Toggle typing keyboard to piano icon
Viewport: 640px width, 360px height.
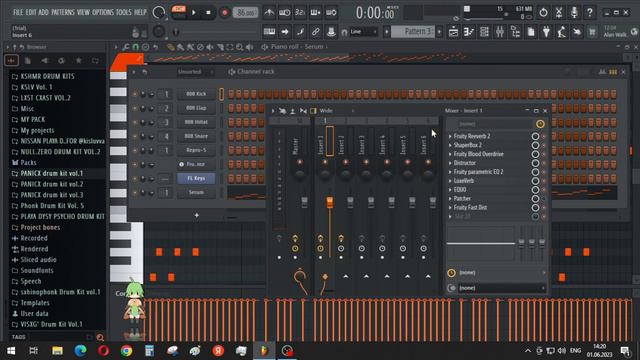[x=269, y=32]
